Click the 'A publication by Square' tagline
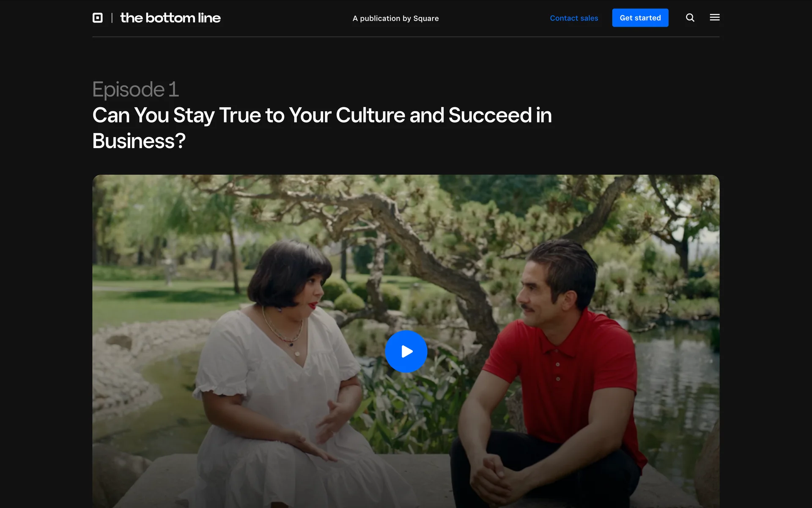This screenshot has height=508, width=812. (396, 18)
